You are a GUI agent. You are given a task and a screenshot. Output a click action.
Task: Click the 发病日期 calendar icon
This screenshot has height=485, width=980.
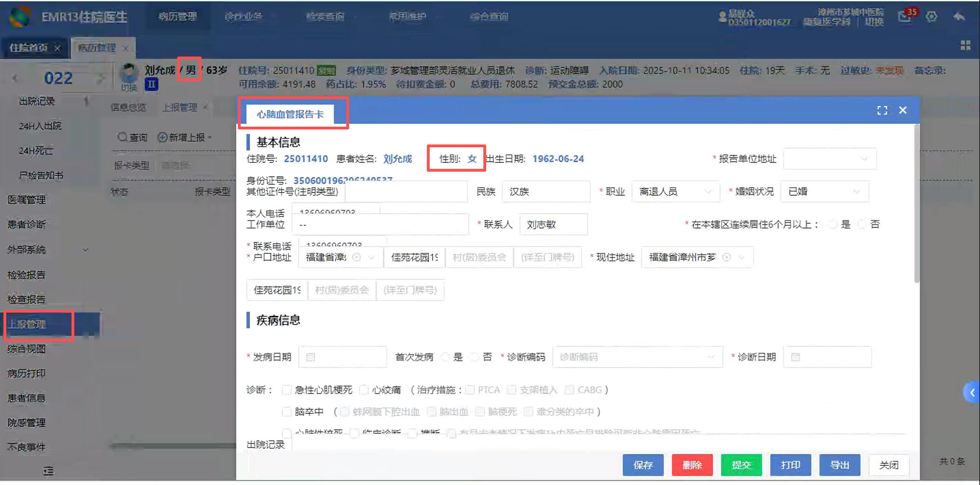coord(310,357)
